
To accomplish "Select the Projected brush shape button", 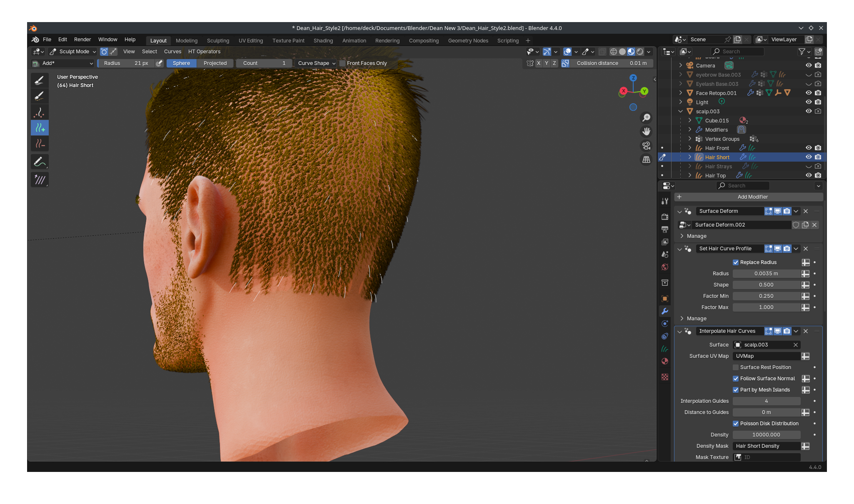I will [215, 63].
